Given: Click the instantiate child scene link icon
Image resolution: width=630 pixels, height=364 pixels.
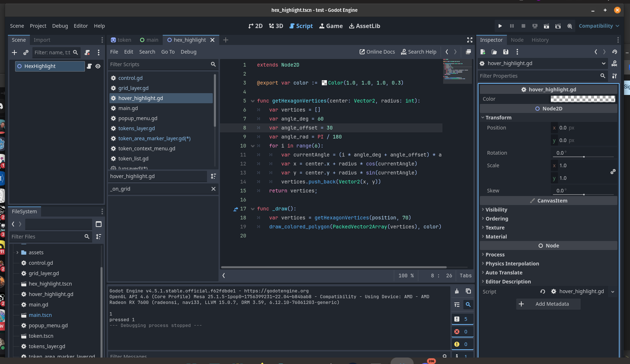Looking at the screenshot, I should (x=26, y=53).
